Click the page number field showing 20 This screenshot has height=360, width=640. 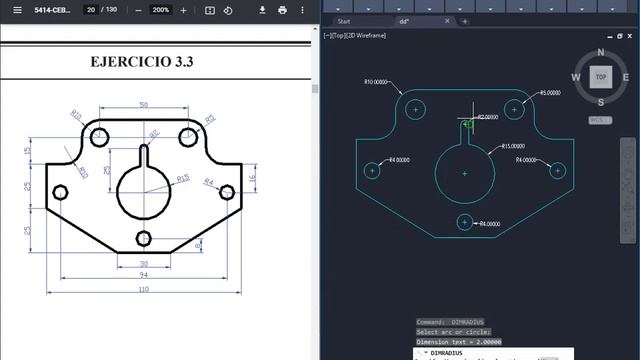(91, 10)
